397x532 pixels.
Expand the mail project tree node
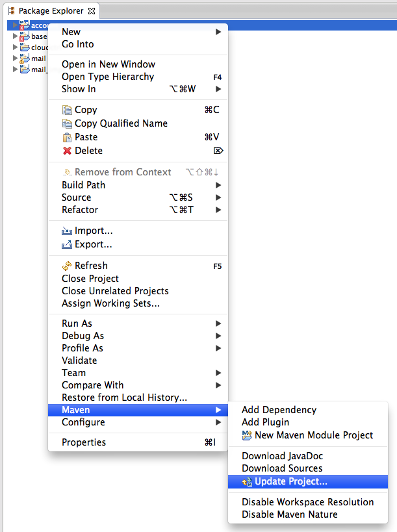(15, 58)
